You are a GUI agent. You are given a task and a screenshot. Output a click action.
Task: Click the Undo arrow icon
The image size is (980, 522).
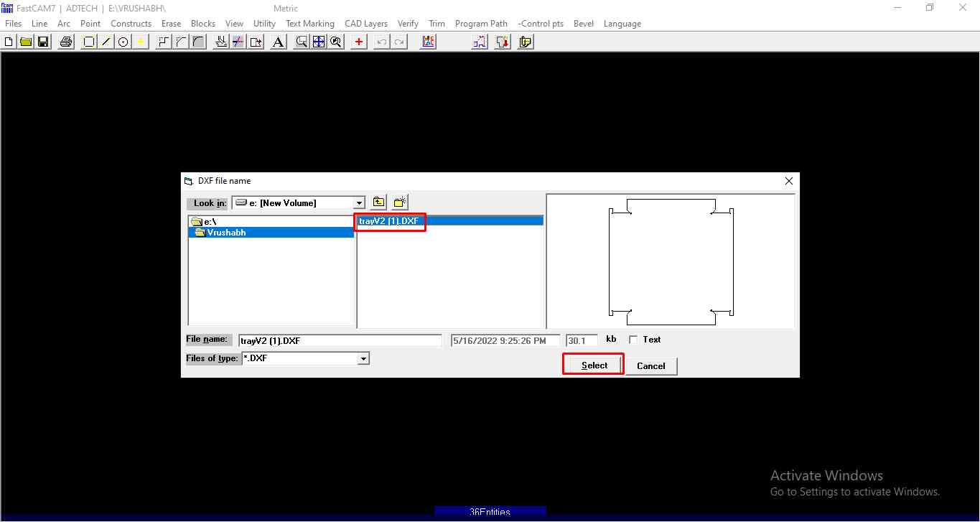point(382,42)
